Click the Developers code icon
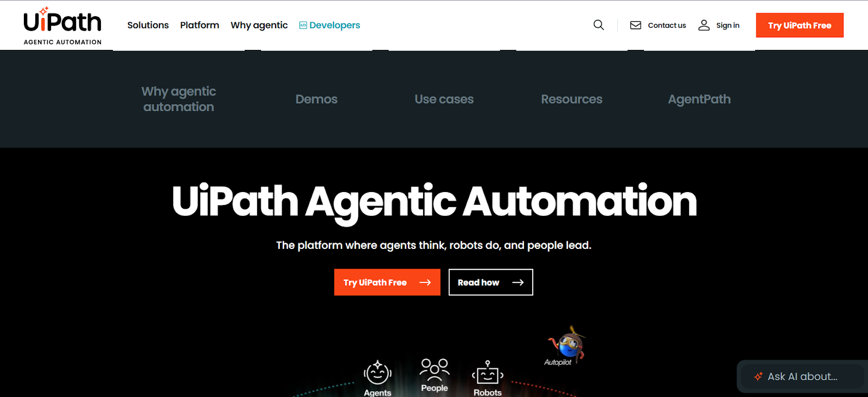The height and width of the screenshot is (397, 868). coord(303,25)
